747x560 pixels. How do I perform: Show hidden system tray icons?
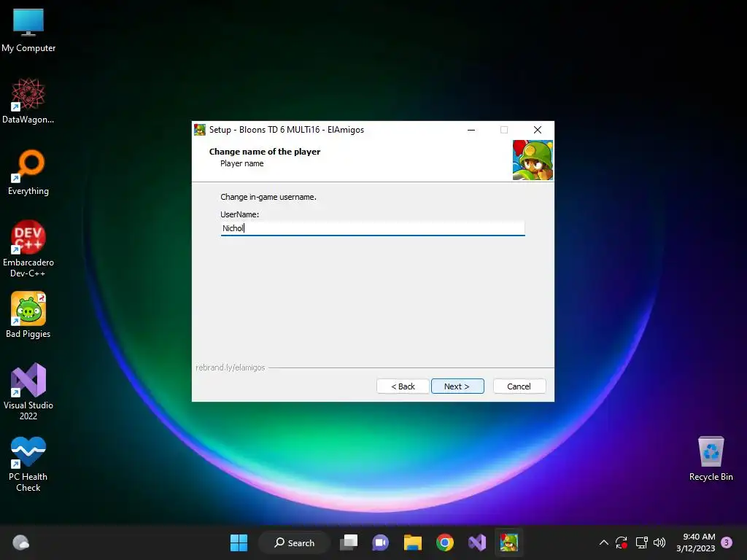[603, 542]
